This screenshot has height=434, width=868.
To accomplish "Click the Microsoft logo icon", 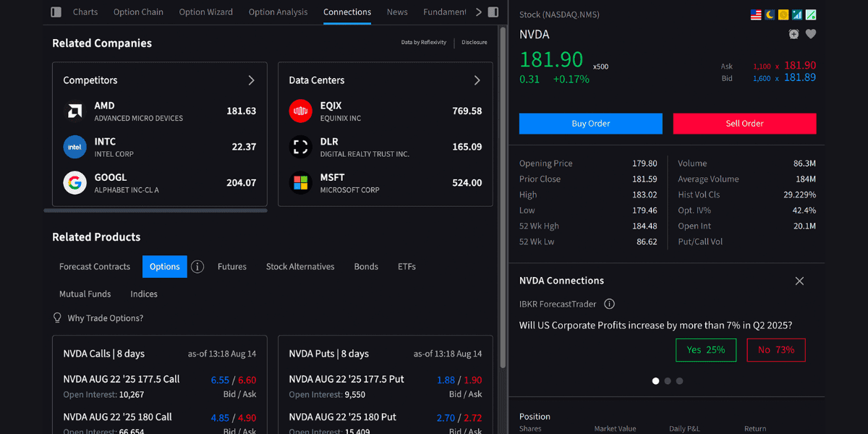I will [x=300, y=183].
